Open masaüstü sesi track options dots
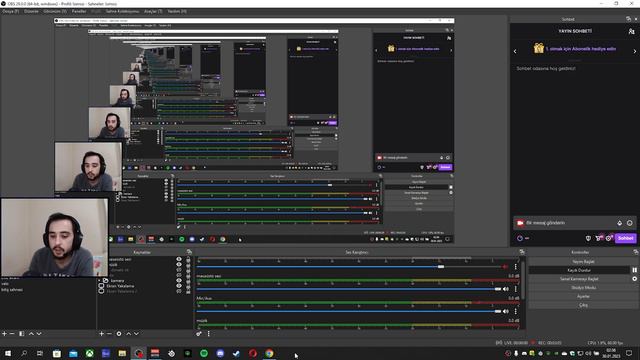This screenshot has height=360, width=640. tap(516, 289)
